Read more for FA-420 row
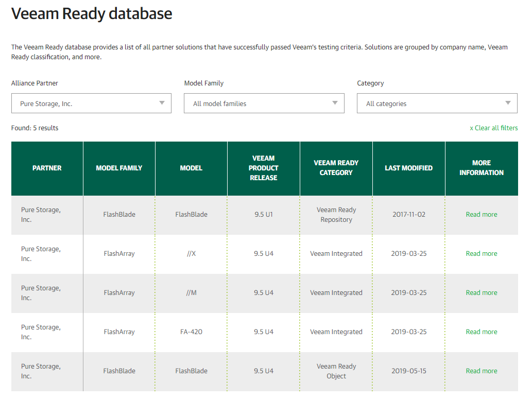Viewport: 532px width, 400px height. click(482, 332)
